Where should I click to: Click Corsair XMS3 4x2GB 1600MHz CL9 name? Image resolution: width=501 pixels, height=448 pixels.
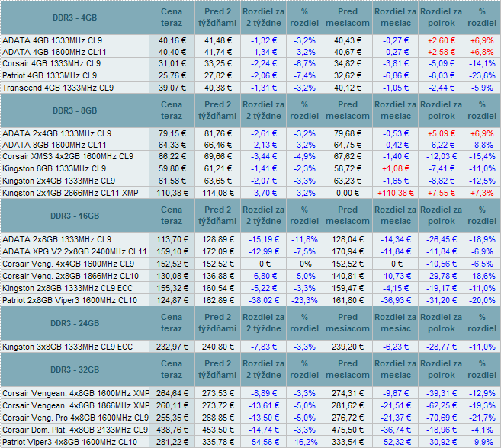pos(68,156)
